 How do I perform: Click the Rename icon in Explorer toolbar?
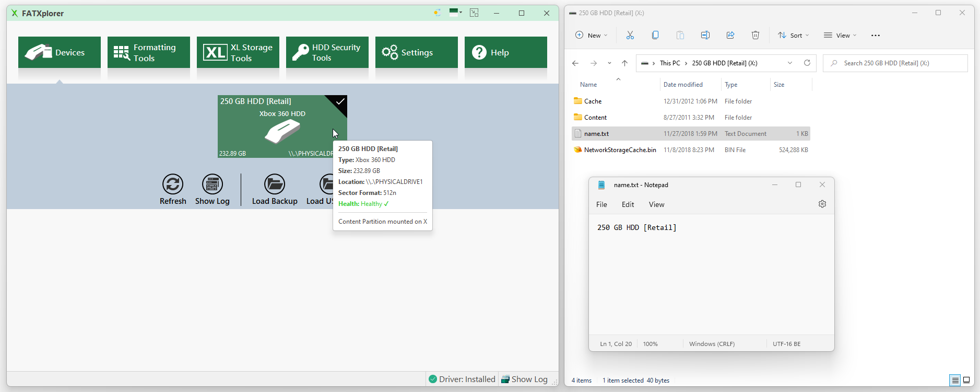[x=705, y=35]
